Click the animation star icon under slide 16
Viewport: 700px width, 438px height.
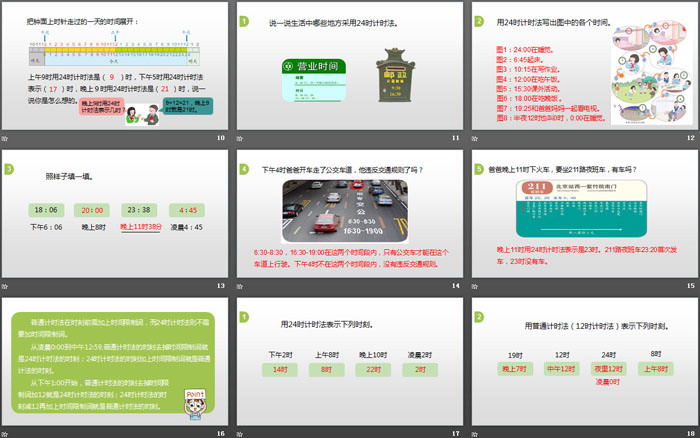point(6,432)
